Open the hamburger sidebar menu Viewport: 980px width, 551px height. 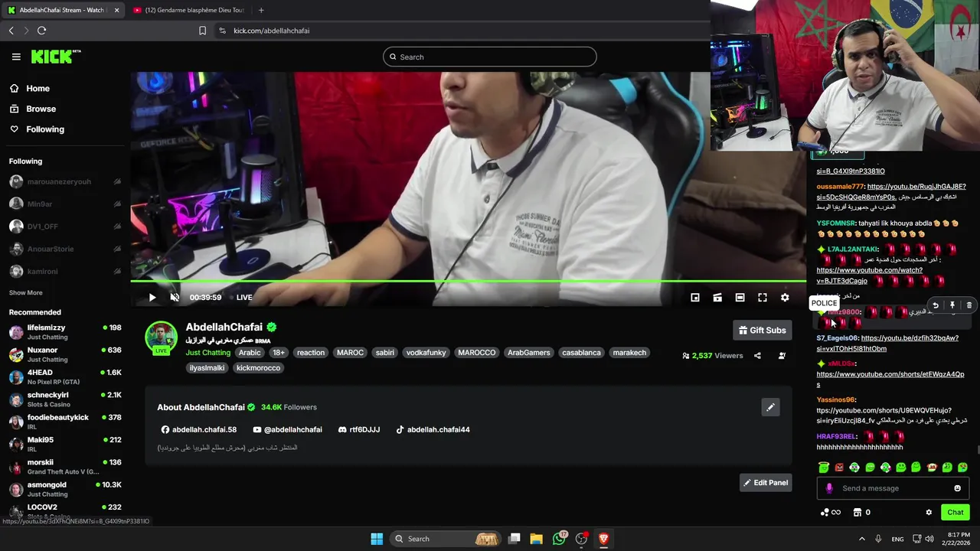pos(16,57)
